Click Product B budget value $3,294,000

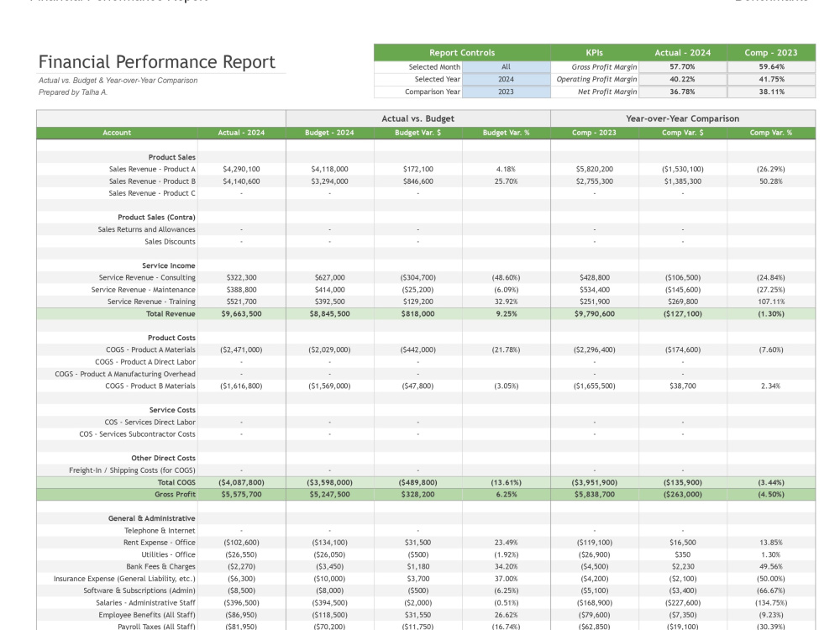[x=329, y=181]
